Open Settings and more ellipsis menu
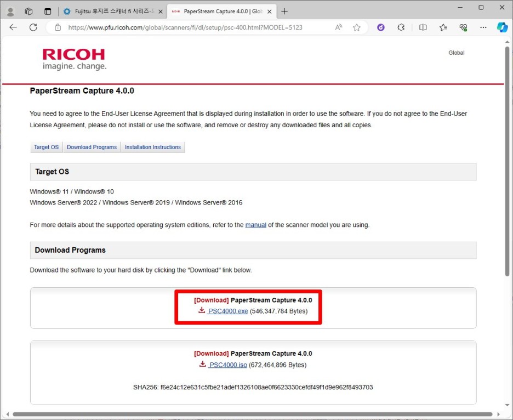 pos(483,27)
